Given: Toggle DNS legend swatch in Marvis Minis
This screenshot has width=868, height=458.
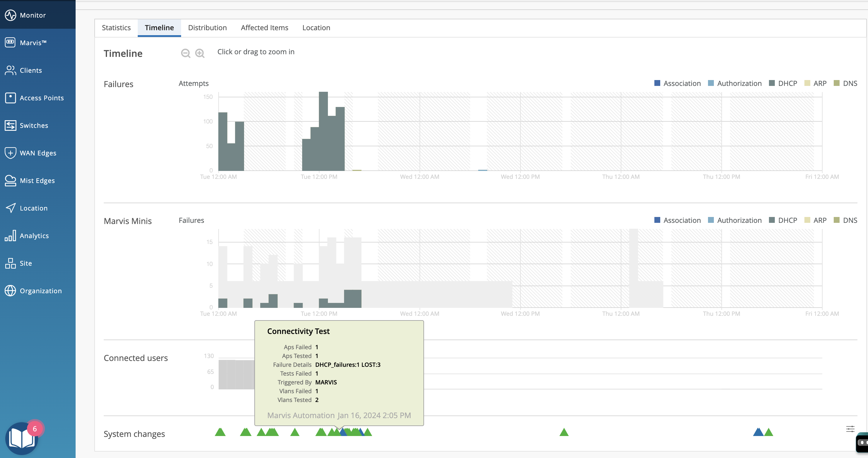Looking at the screenshot, I should [x=836, y=220].
